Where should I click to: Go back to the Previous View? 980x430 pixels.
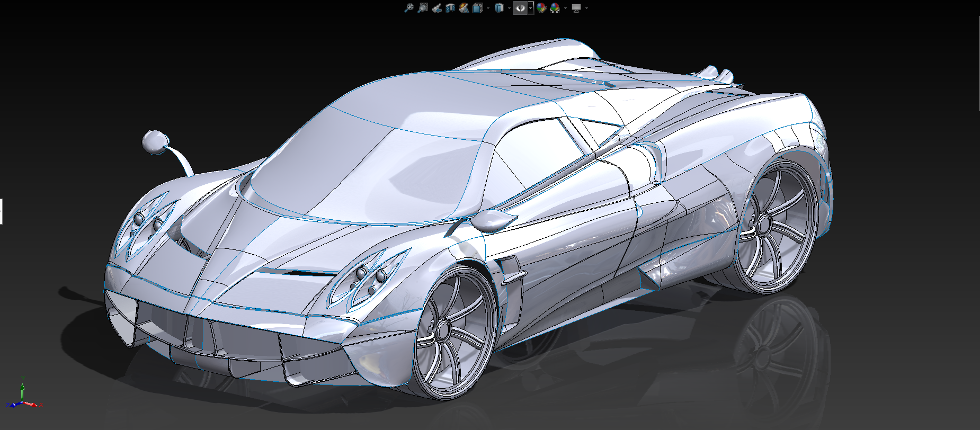[x=436, y=8]
